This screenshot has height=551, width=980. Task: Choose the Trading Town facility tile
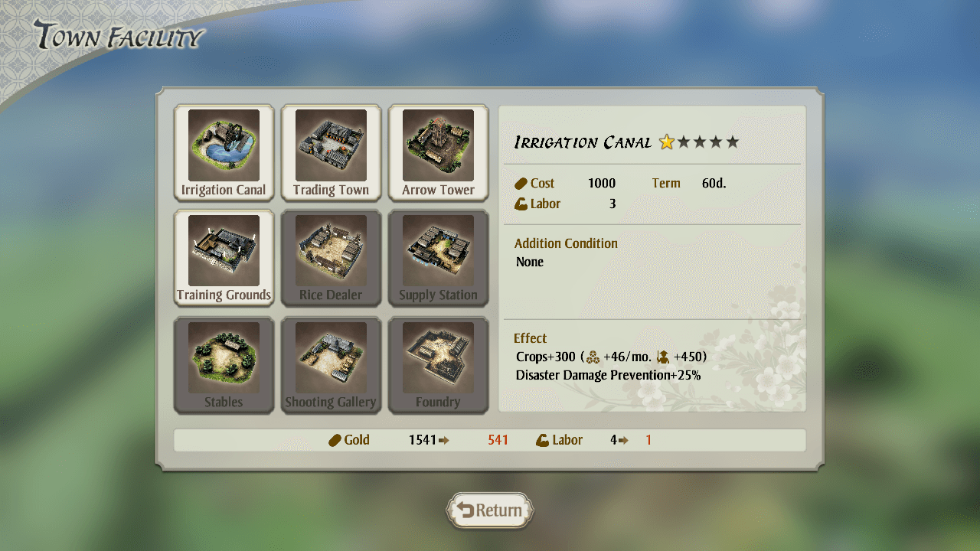click(x=331, y=152)
